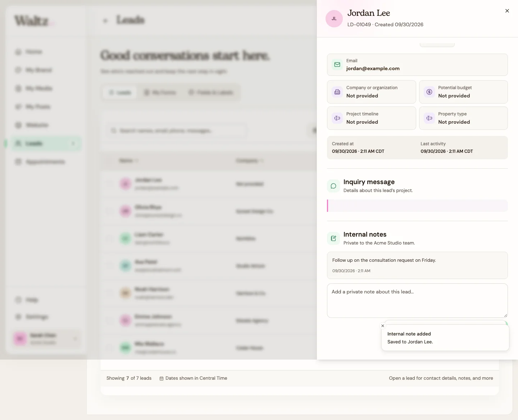Click the saved note Follow up on the consultation
Viewport: 518px width, 420px height.
click(x=417, y=265)
